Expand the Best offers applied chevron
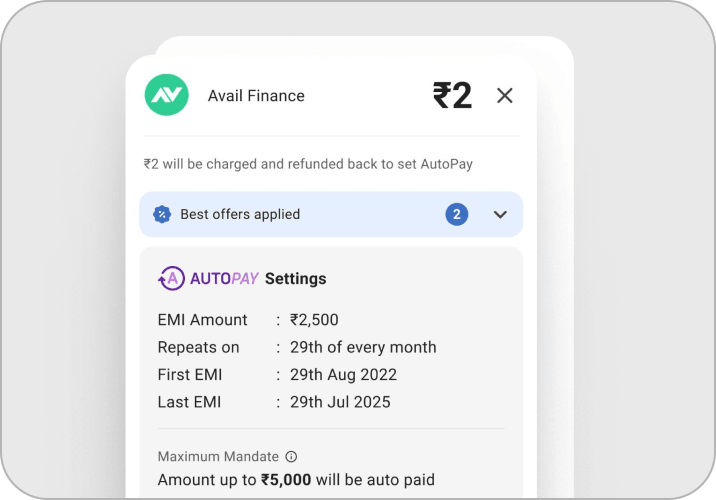Screen dimensions: 716x500 [x=500, y=214]
